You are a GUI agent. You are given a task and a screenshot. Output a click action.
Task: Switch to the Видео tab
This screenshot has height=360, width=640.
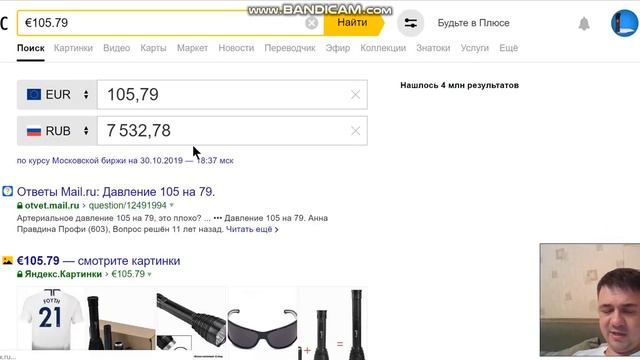click(116, 48)
